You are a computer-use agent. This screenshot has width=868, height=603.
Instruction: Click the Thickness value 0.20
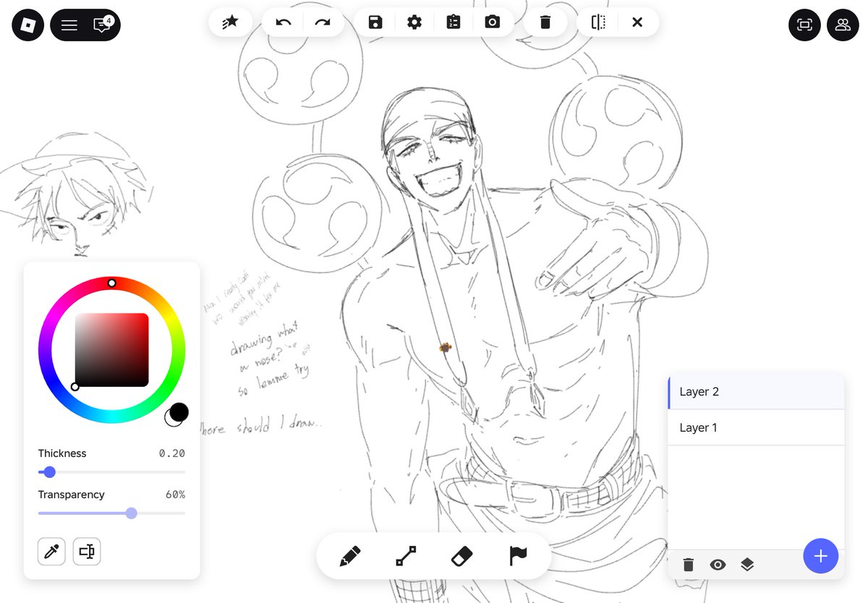(171, 453)
